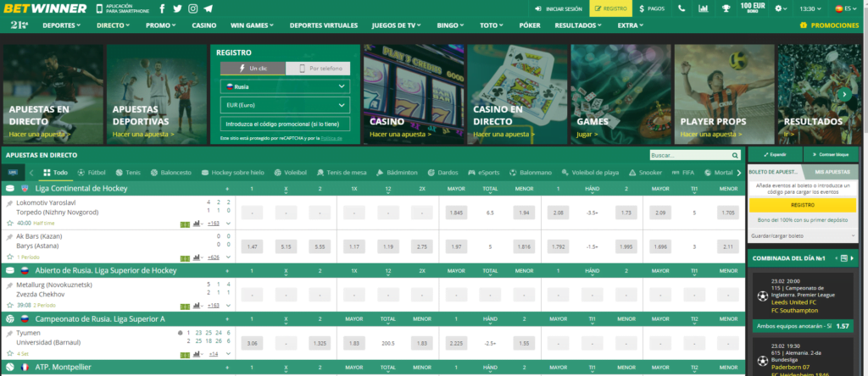Expand the ES language selector
Image resolution: width=868 pixels, height=376 pixels.
844,8
